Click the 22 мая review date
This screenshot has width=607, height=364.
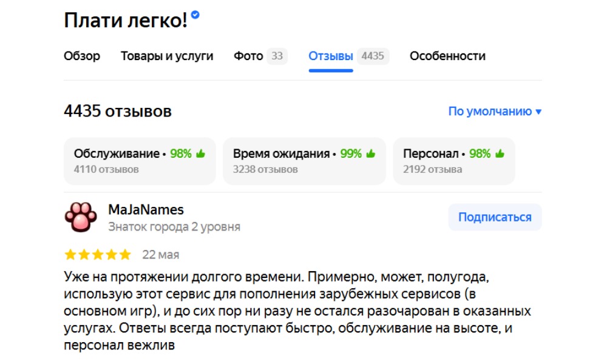160,255
